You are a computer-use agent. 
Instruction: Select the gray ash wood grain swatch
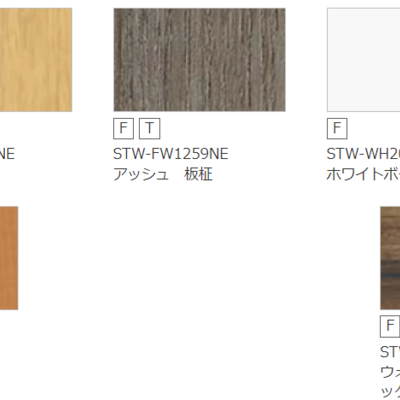[199, 60]
